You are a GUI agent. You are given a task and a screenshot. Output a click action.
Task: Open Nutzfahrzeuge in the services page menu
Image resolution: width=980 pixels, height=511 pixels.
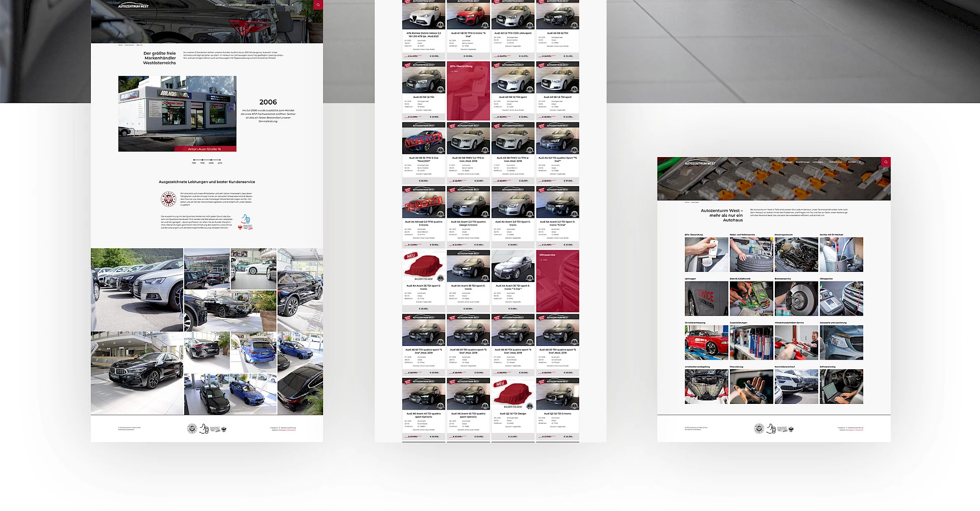click(x=802, y=162)
